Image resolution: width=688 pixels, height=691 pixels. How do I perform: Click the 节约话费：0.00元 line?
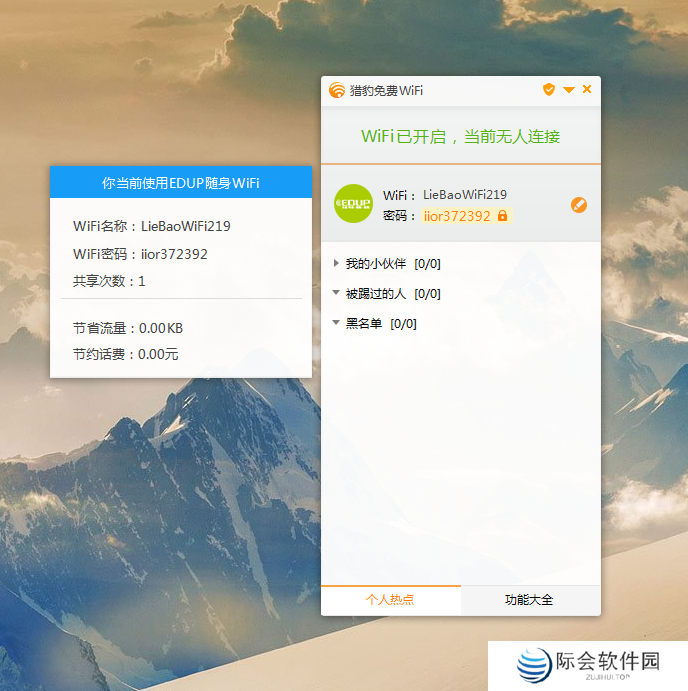[x=126, y=354]
